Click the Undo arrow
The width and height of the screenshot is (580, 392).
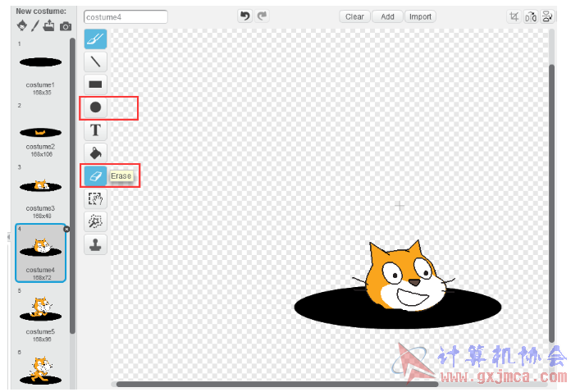[244, 16]
